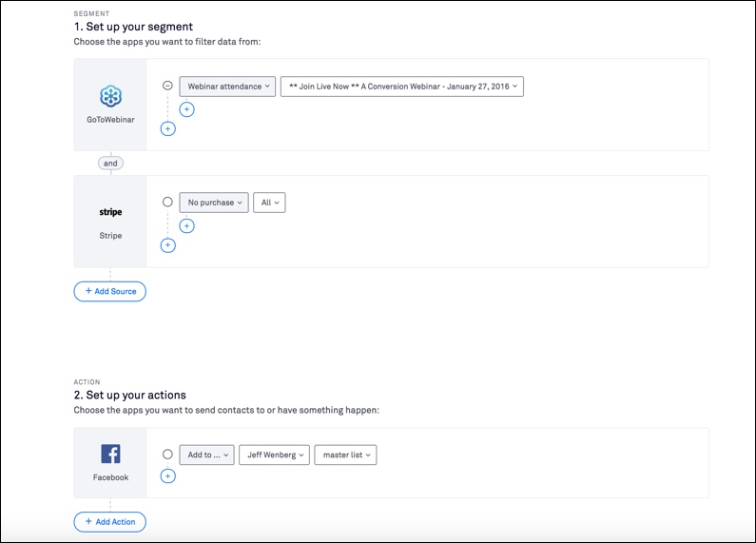756x543 pixels.
Task: Click the Add Source button
Action: [110, 291]
